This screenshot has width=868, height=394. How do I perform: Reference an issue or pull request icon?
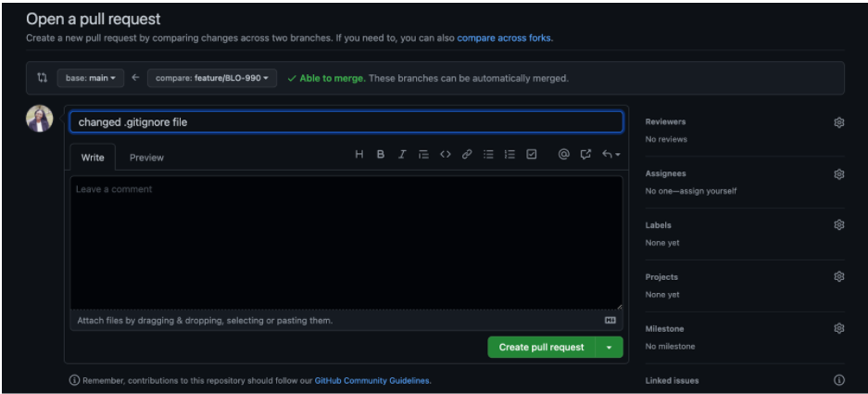(x=585, y=155)
